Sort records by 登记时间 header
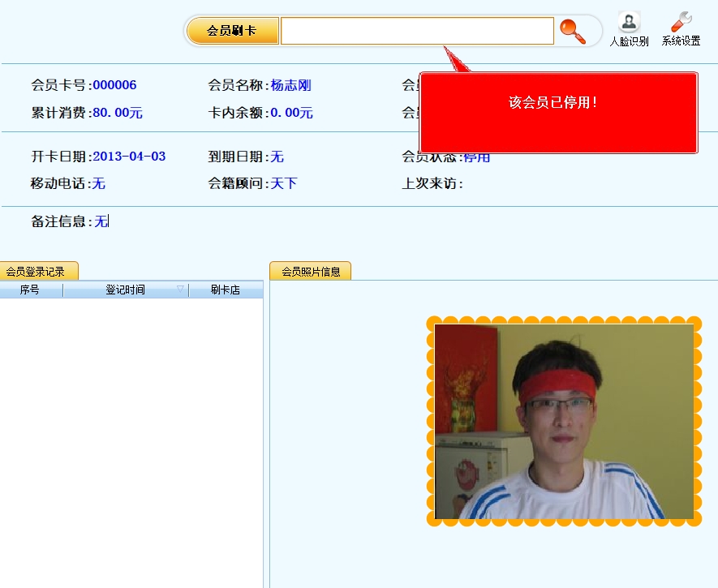718x588 pixels. point(125,290)
